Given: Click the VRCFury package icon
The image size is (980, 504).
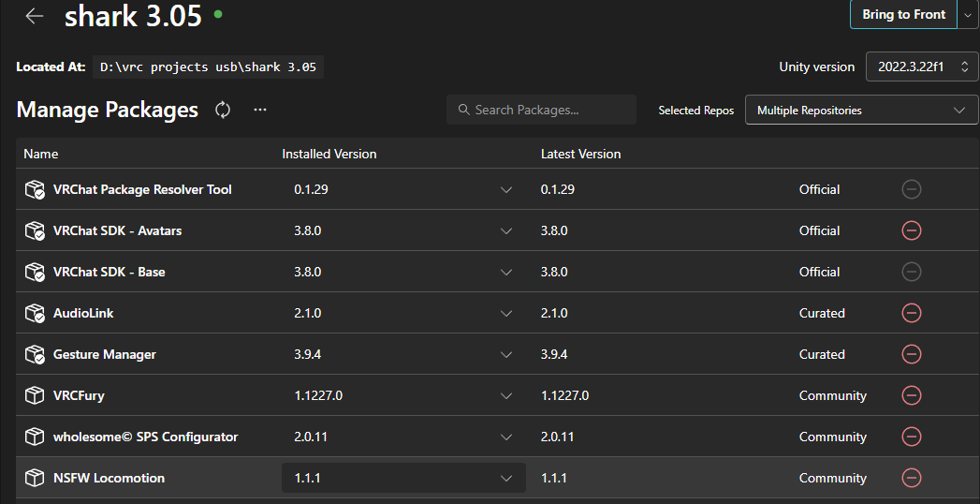Looking at the screenshot, I should [x=35, y=396].
